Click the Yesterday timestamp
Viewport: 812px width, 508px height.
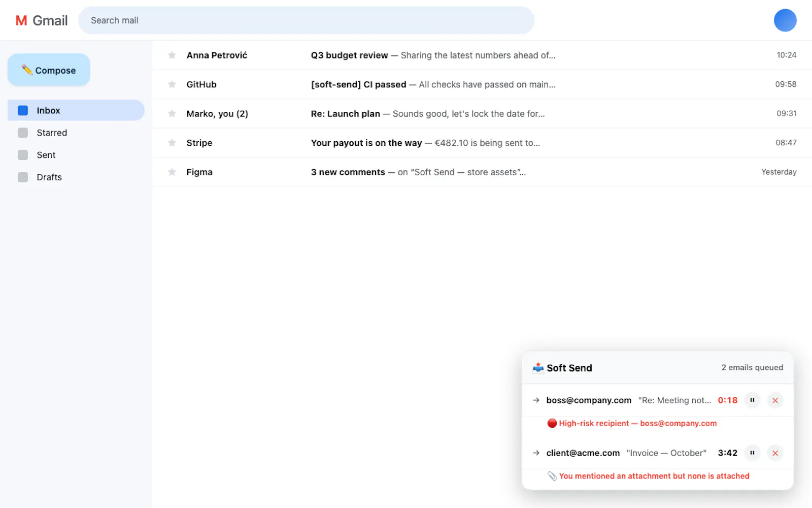[x=779, y=172]
